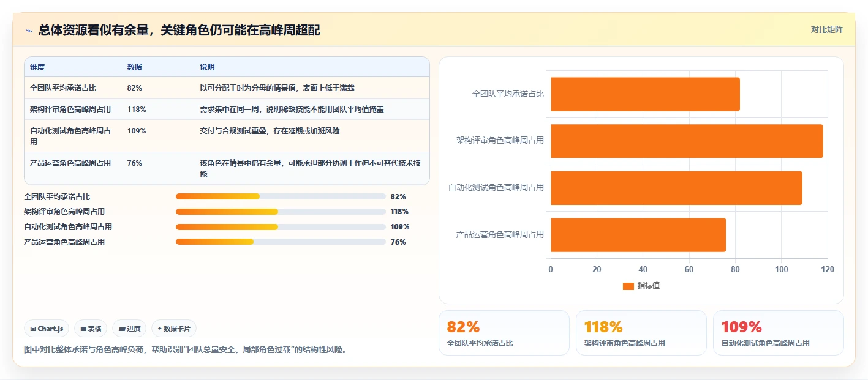868x380 pixels.
Task: Click the 表格 chip label
Action: [94, 329]
